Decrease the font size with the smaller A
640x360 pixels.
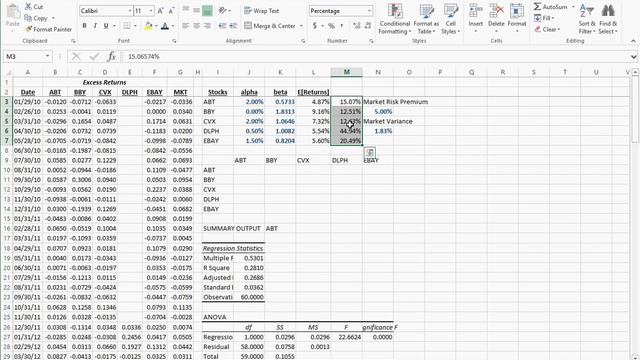171,11
